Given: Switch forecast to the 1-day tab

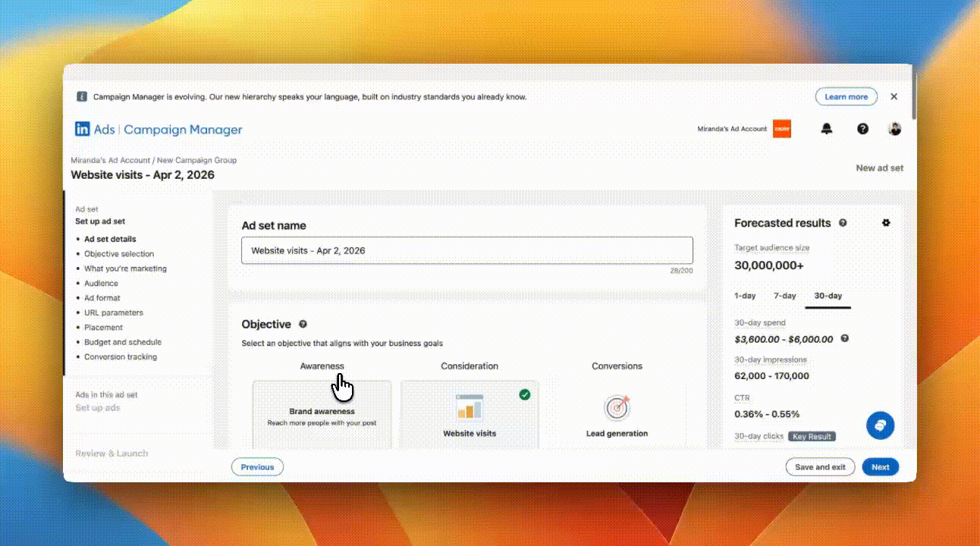Looking at the screenshot, I should [745, 296].
